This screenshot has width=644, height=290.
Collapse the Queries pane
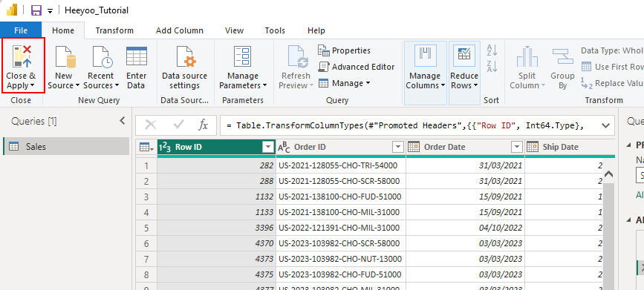click(122, 121)
